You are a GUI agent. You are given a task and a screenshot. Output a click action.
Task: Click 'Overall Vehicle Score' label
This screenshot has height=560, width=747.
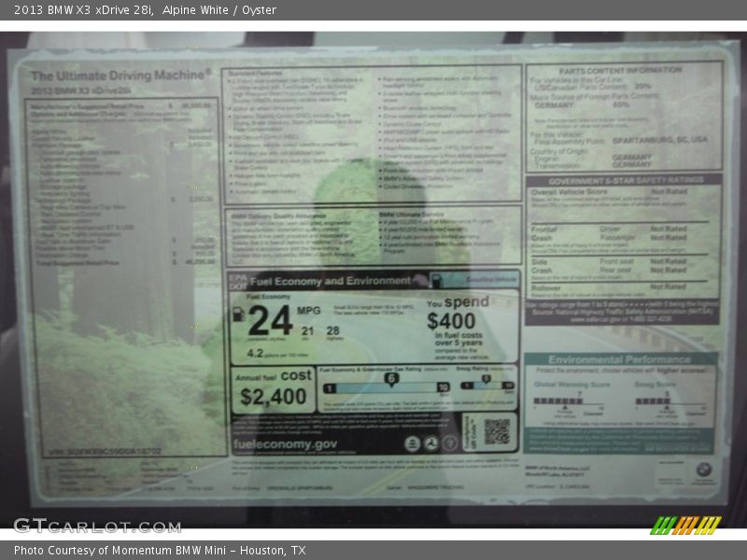click(x=569, y=192)
